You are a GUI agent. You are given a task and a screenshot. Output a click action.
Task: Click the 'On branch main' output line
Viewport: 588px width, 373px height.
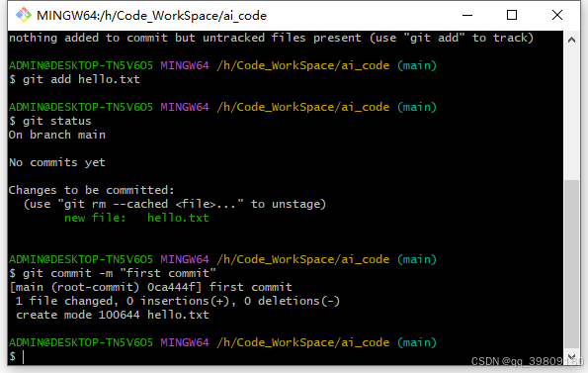coord(57,135)
